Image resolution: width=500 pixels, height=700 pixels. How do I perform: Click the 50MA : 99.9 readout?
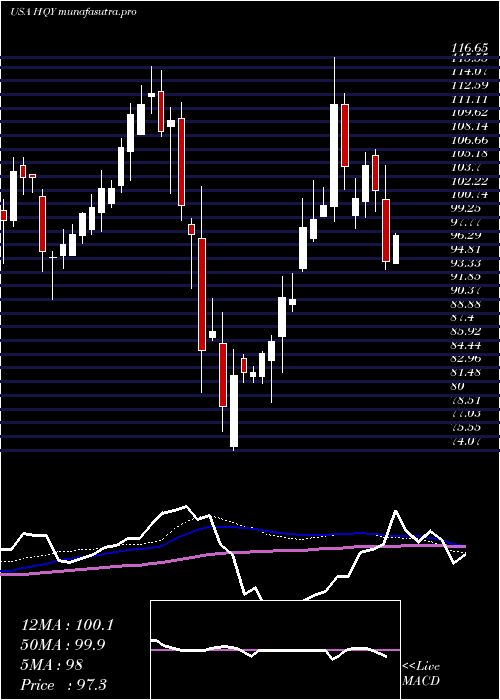point(64,645)
